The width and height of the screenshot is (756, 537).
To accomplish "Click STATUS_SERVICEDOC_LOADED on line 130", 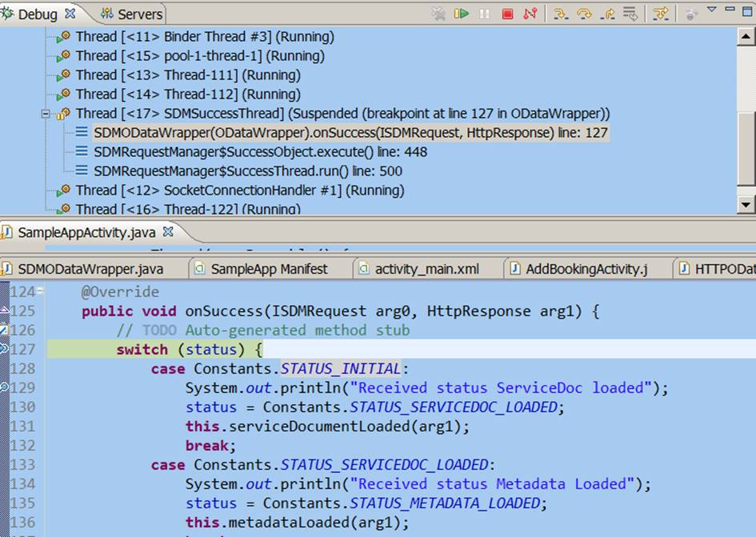I will pos(454,407).
